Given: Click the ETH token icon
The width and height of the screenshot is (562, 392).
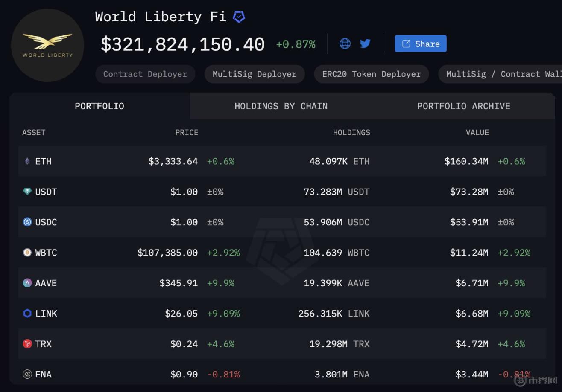Looking at the screenshot, I should click(x=27, y=161).
